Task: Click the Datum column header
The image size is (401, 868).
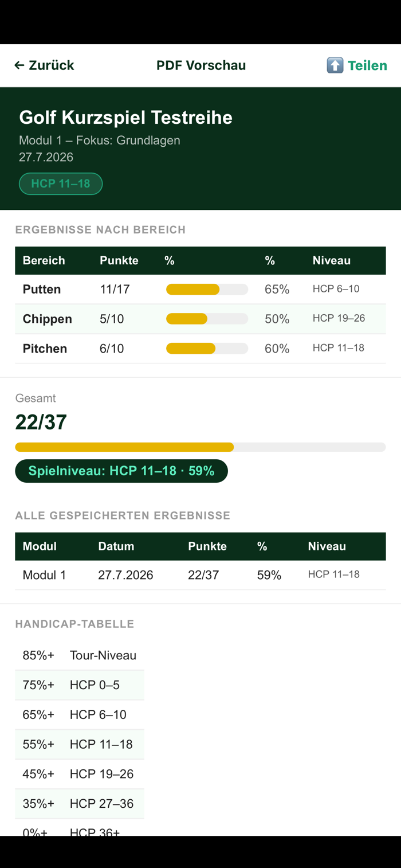Action: [x=116, y=546]
